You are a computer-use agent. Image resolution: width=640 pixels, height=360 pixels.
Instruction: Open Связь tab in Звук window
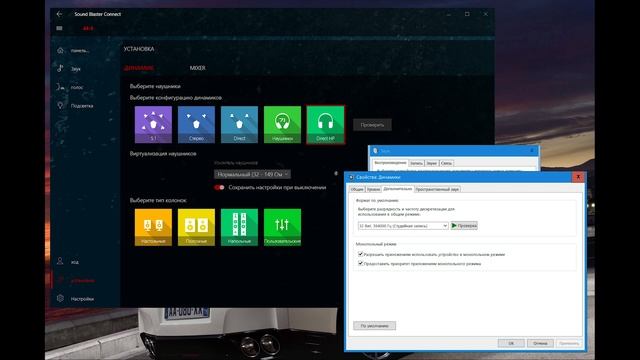pos(446,163)
